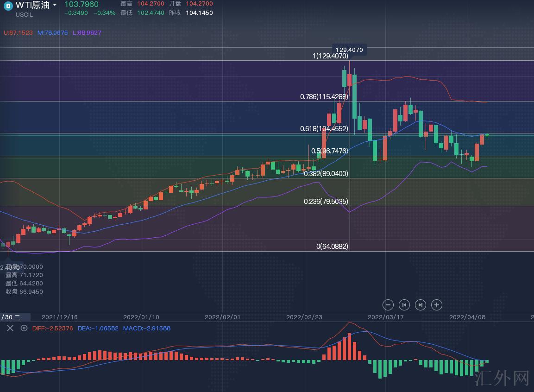534x392 pixels.
Task: Click Bollinger upper value U:87.1523
Action: 18,33
